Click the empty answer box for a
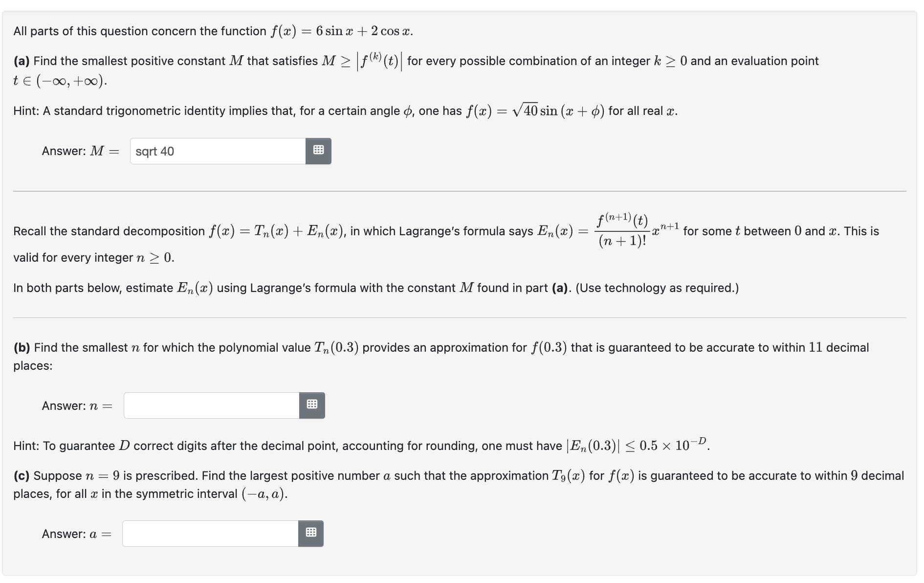The width and height of the screenshot is (924, 583). pyautogui.click(x=209, y=534)
